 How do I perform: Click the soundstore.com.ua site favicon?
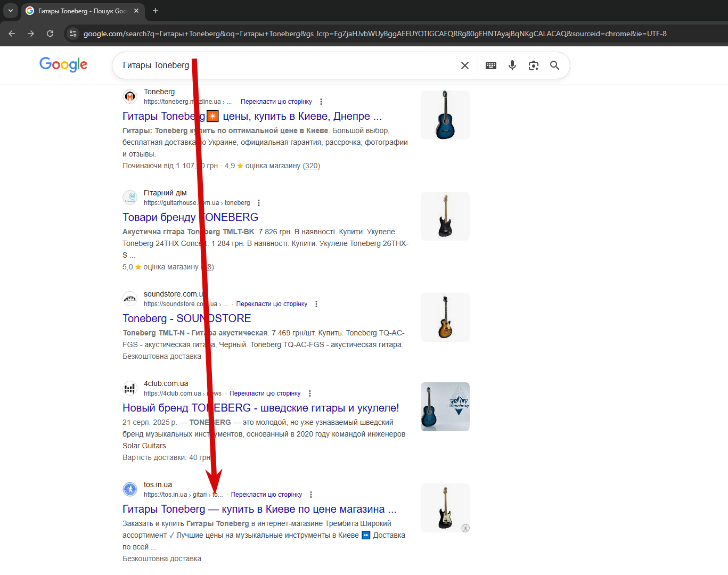tap(130, 299)
